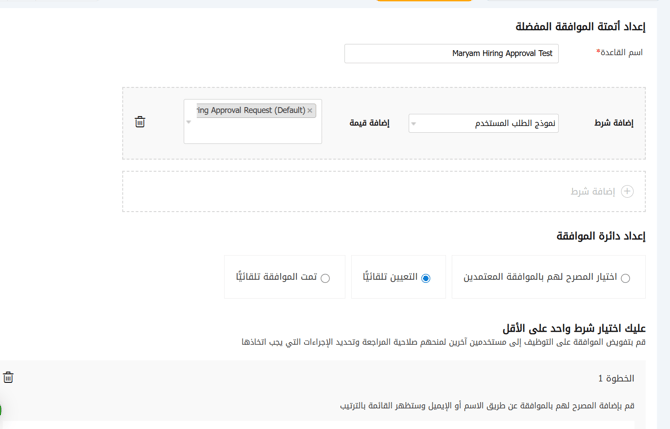Delete the condition row with trash icon
This screenshot has height=429, width=670.
(140, 122)
